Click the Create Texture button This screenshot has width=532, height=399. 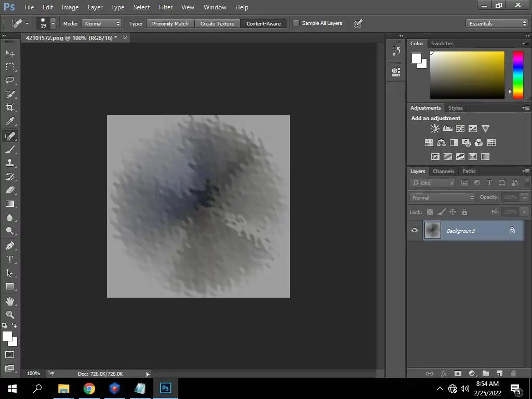[x=217, y=23]
